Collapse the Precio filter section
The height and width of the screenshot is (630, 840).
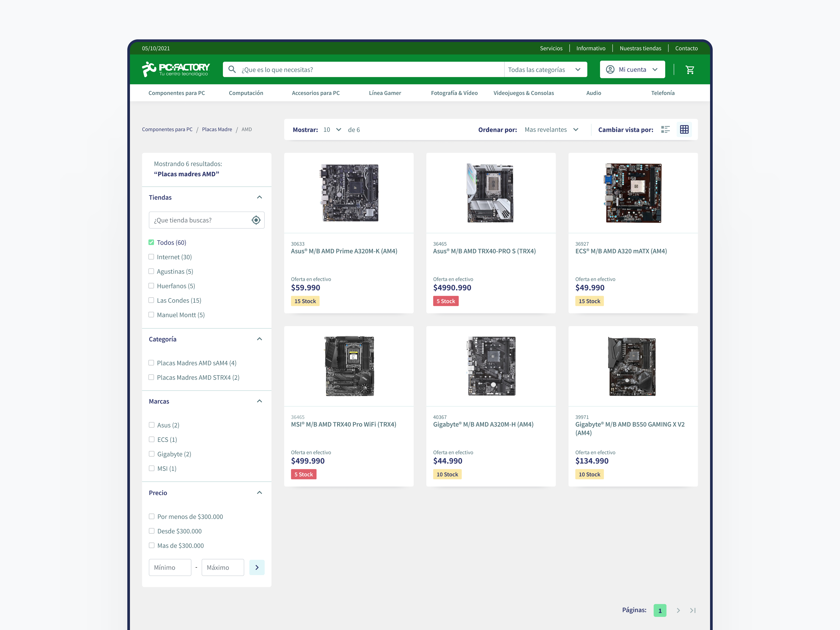[259, 493]
